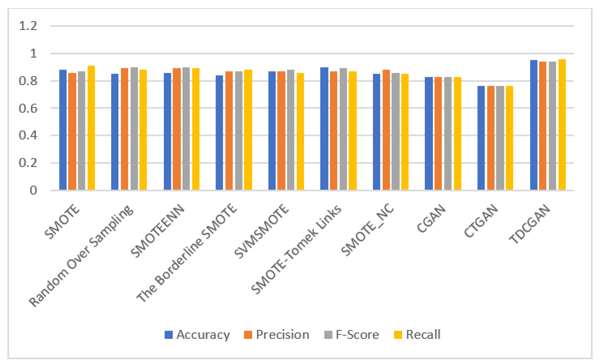Click the blue Accuracy legend swatch
The width and height of the screenshot is (600, 364).
[168, 335]
